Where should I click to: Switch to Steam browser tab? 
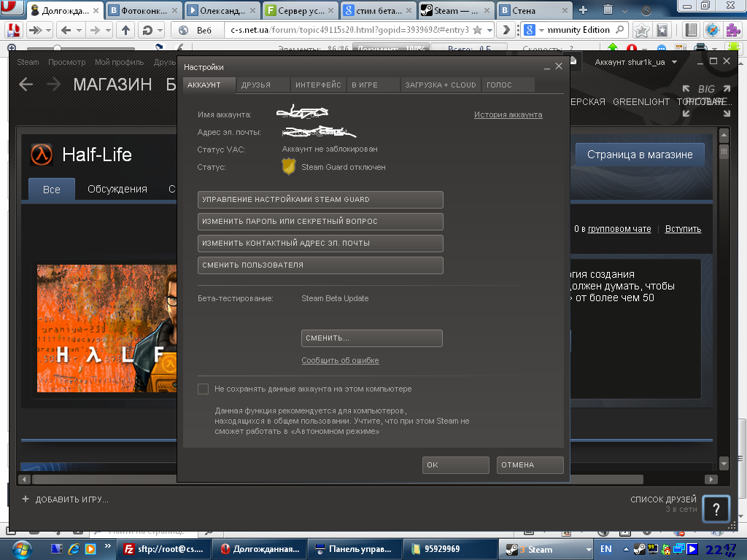pos(456,10)
